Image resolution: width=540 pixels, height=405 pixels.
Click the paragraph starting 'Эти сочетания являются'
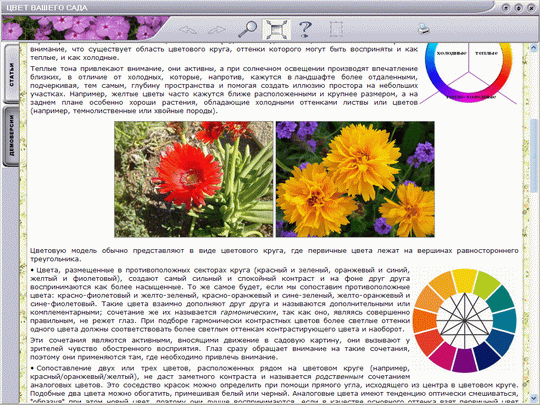220,349
